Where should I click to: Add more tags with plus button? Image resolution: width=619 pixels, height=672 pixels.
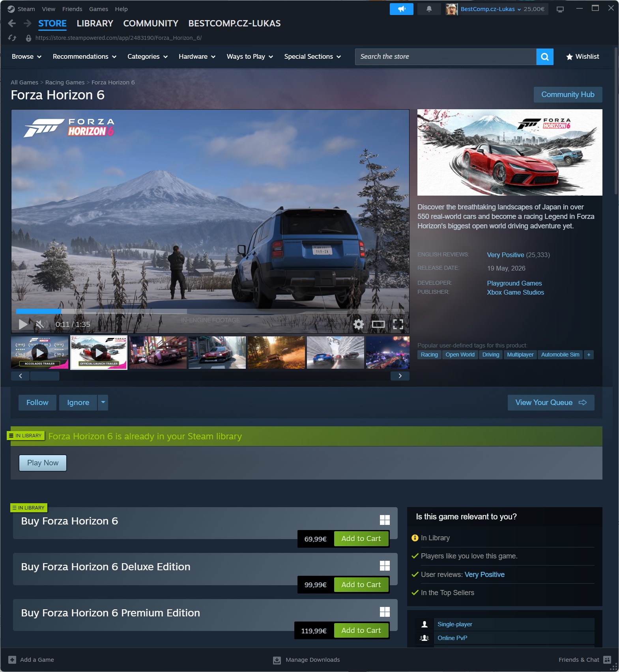coord(589,355)
